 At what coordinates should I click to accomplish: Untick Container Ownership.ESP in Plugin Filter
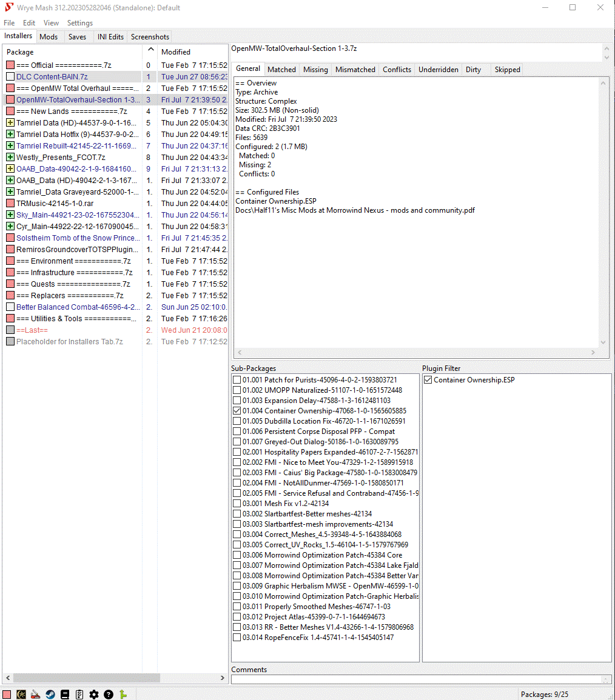[428, 380]
